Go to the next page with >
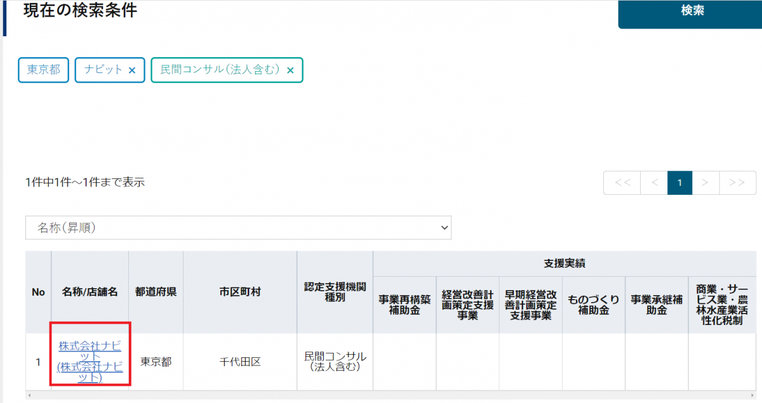 click(x=705, y=183)
